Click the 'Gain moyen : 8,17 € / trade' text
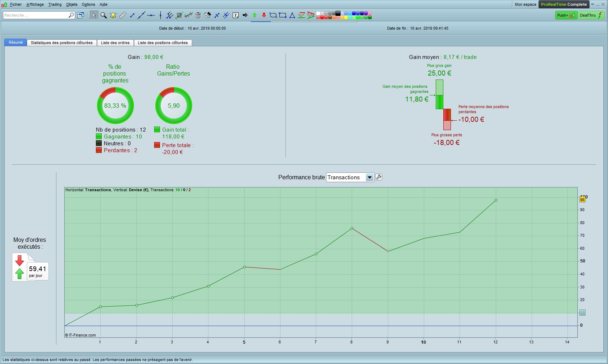The height and width of the screenshot is (364, 608). [443, 57]
